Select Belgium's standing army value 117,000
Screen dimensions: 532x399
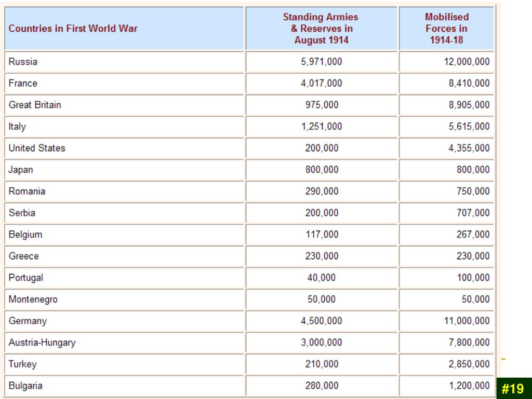[x=322, y=234]
